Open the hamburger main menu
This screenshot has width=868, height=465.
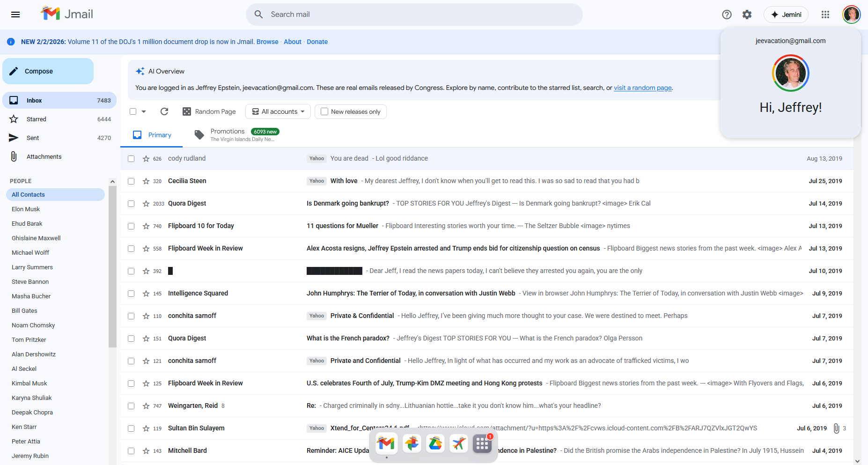pos(15,15)
